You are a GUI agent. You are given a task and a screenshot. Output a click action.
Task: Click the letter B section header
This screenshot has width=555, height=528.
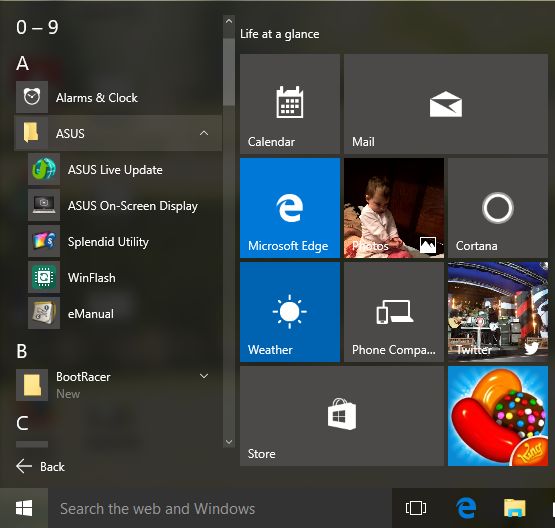coord(22,351)
